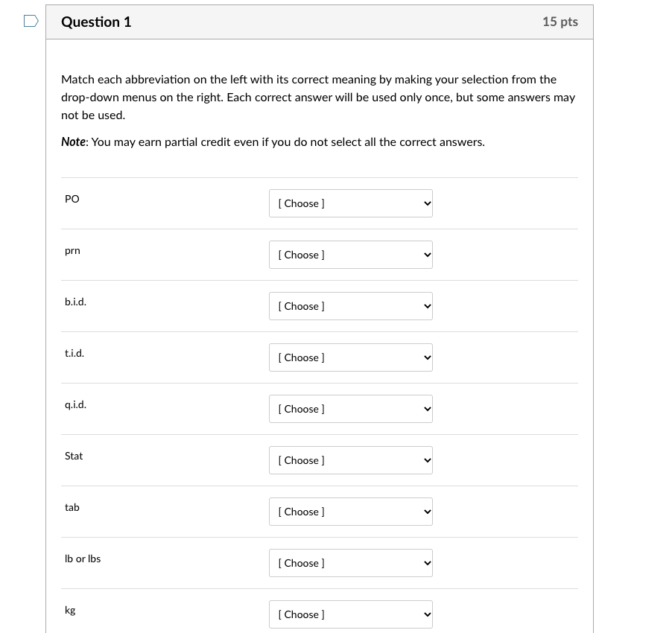Expand the q.i.d. selection dropdown
Screen dimensions: 672x633
[x=350, y=408]
